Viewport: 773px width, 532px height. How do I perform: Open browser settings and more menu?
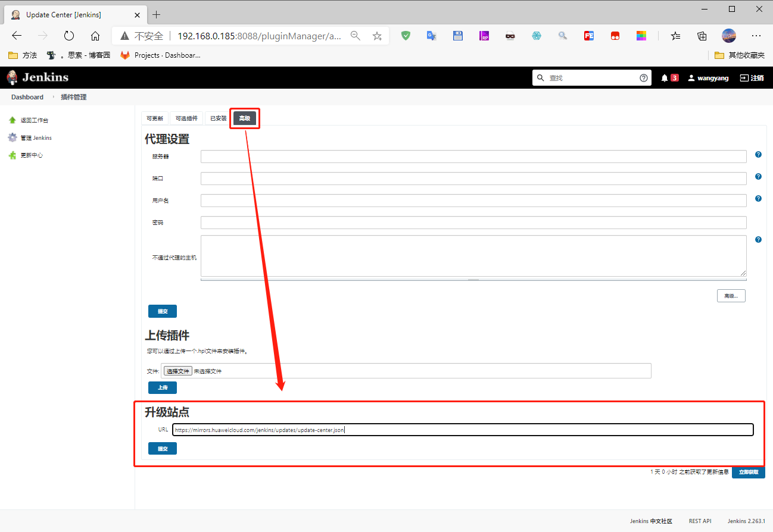point(756,36)
